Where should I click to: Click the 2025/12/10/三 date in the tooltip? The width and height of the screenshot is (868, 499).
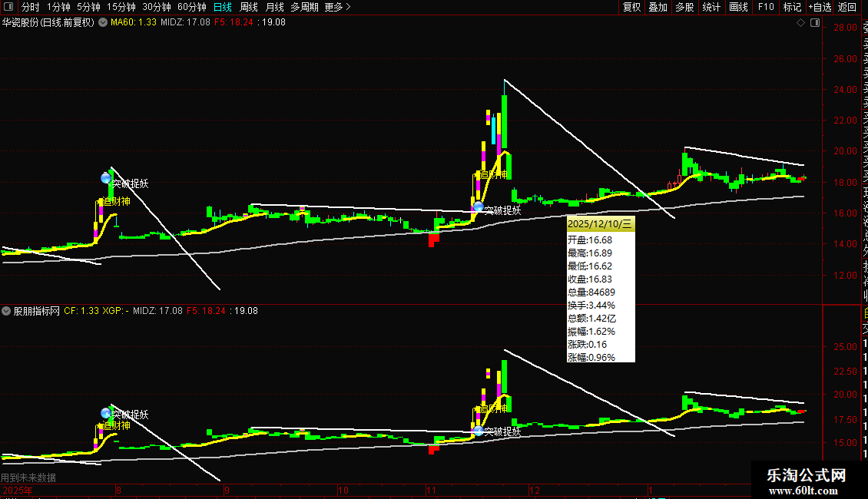pyautogui.click(x=599, y=224)
